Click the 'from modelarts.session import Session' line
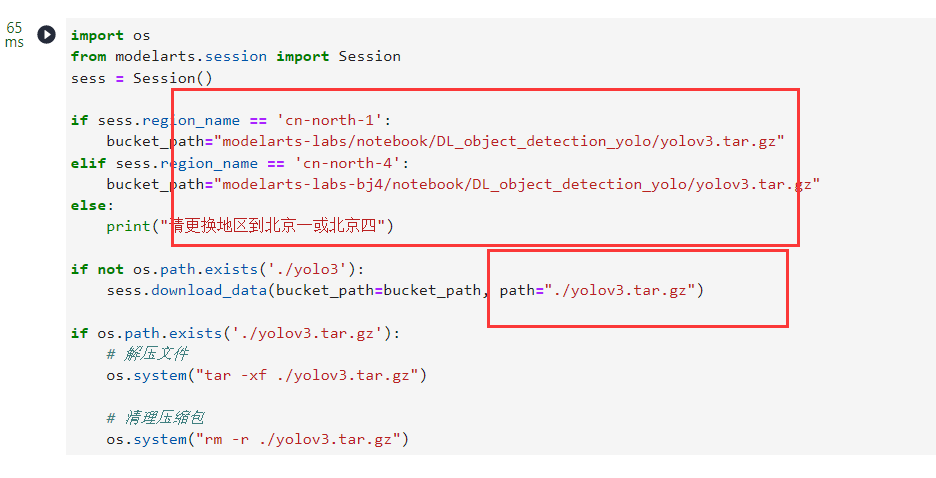Screen dimensions: 936x478 [x=235, y=56]
